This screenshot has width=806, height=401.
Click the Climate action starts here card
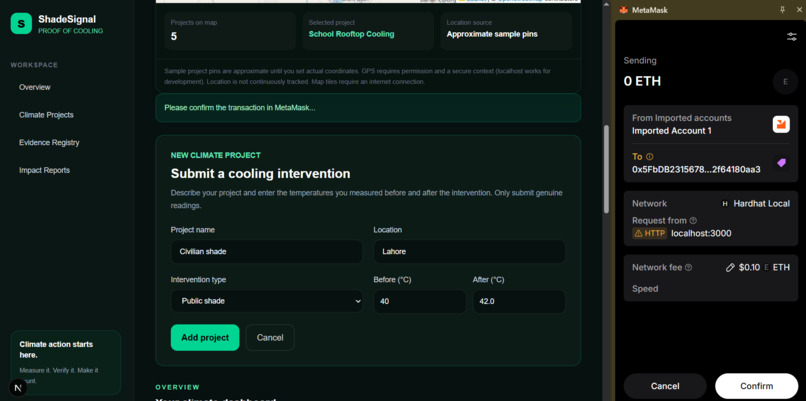tap(66, 362)
